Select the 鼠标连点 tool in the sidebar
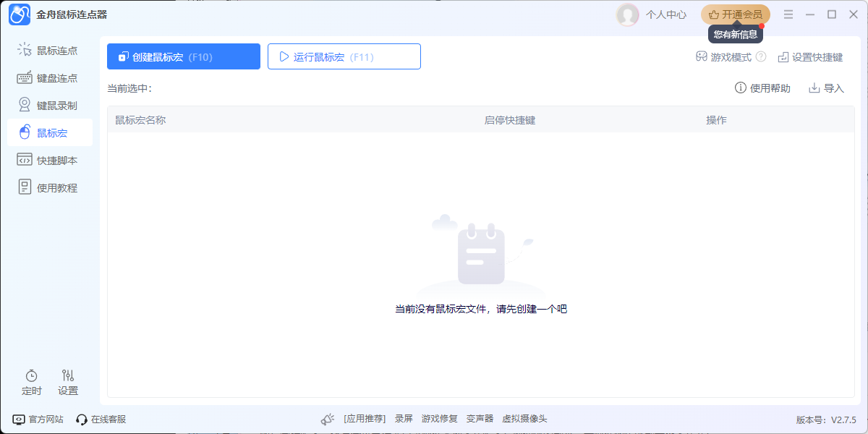 (49, 50)
